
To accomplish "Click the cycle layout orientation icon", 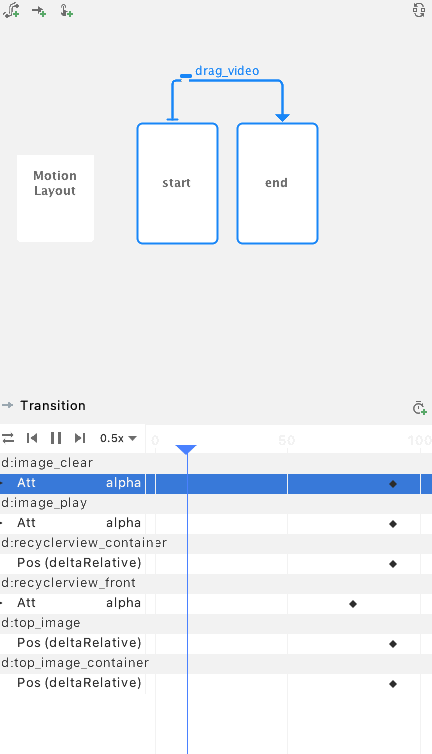I will (419, 10).
